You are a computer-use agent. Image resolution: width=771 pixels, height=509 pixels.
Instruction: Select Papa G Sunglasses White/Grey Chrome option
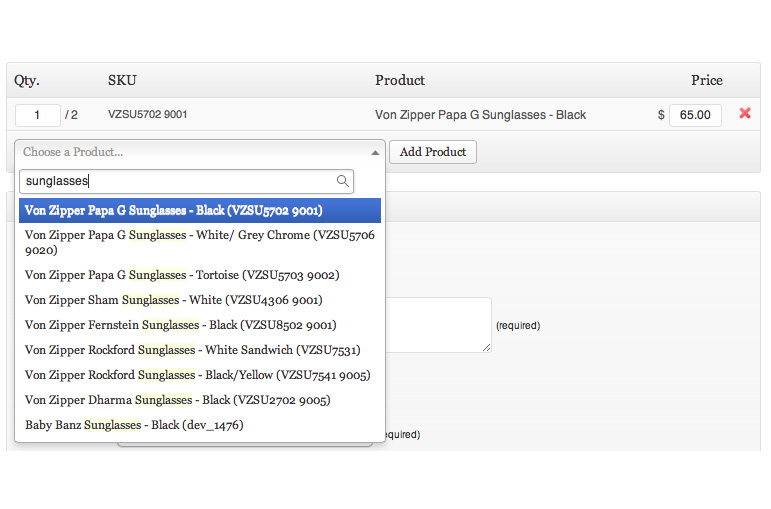coord(200,242)
